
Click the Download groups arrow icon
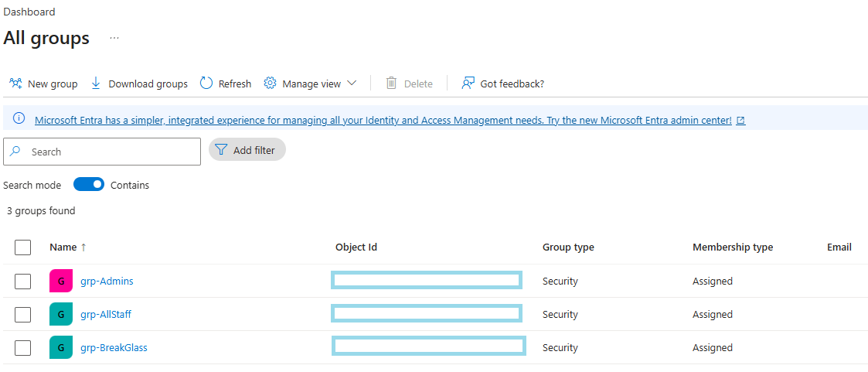[x=96, y=83]
